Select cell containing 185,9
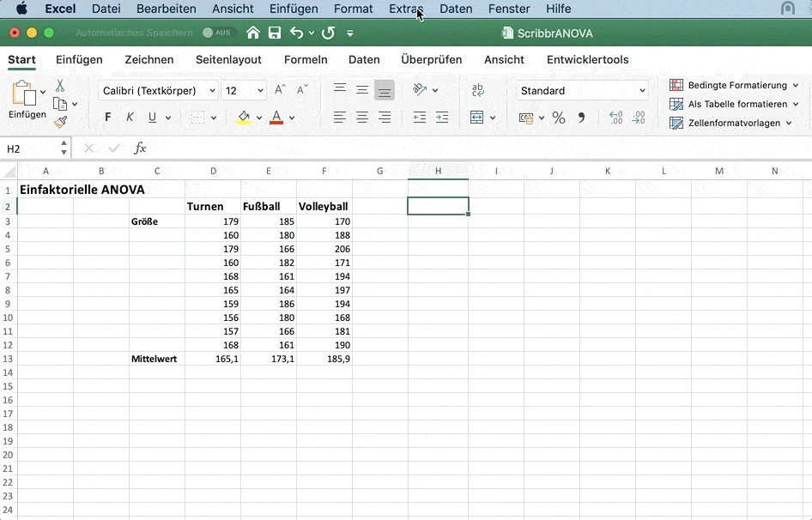This screenshot has height=520, width=812. [x=324, y=359]
